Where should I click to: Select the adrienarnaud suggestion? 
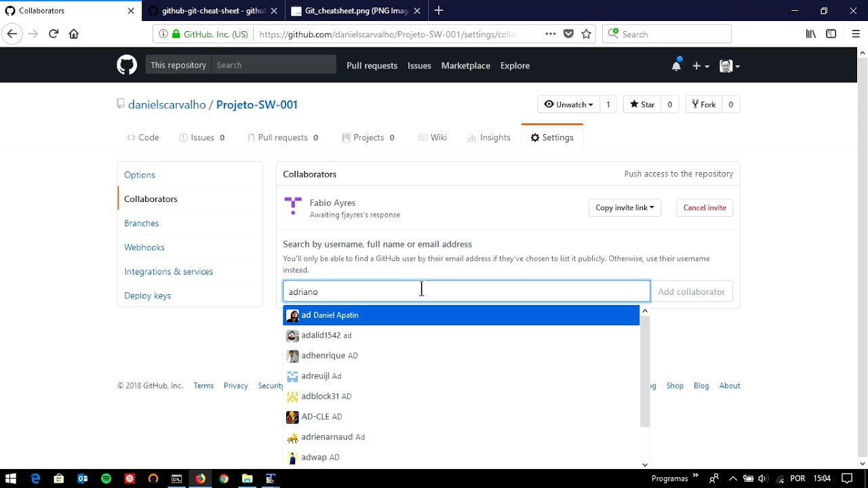(x=461, y=437)
